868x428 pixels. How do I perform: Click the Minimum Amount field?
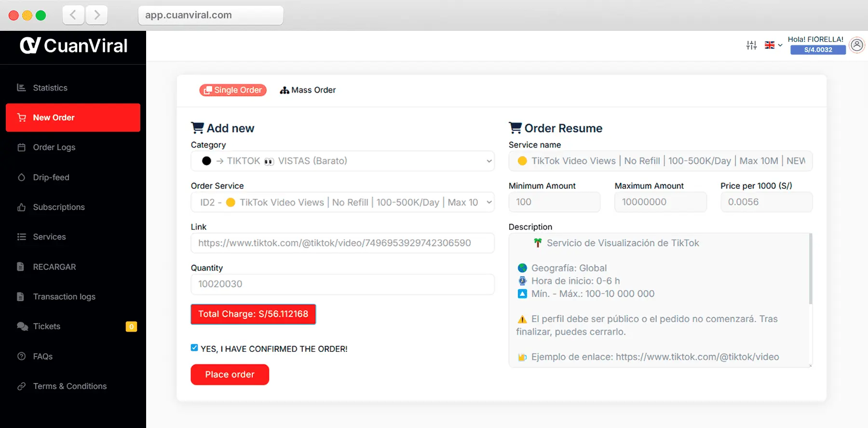(x=555, y=202)
